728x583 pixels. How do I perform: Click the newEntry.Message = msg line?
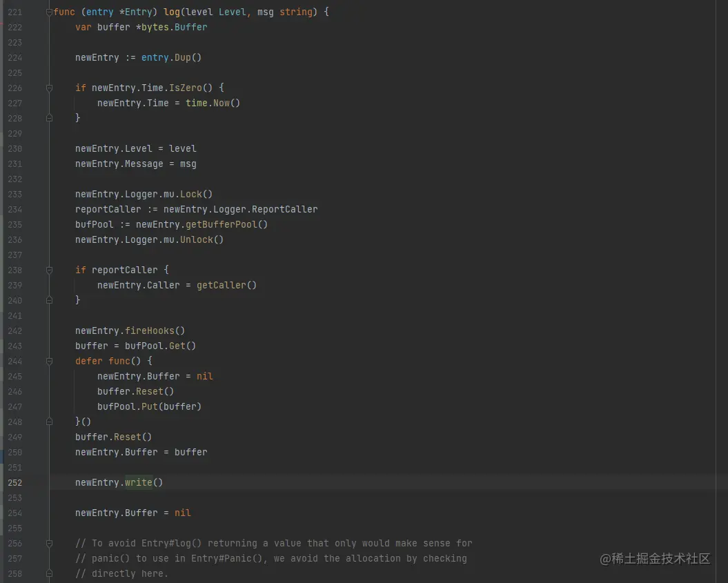click(135, 164)
